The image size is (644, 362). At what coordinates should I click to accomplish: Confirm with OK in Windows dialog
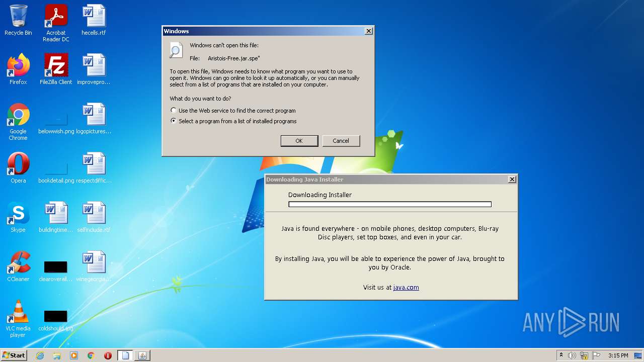point(299,141)
